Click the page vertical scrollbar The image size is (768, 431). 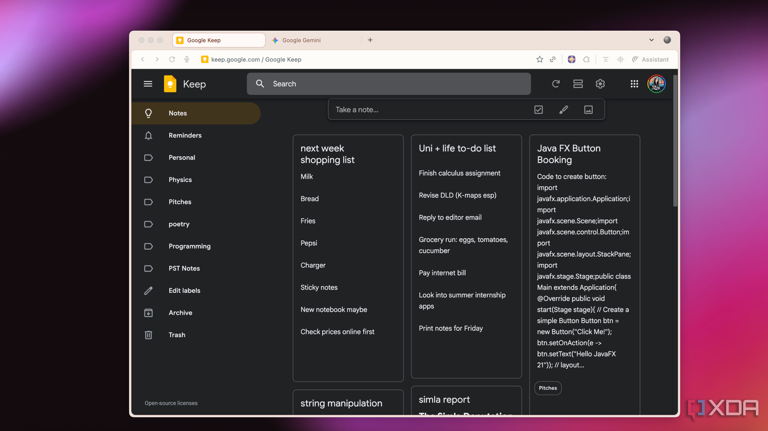675,142
